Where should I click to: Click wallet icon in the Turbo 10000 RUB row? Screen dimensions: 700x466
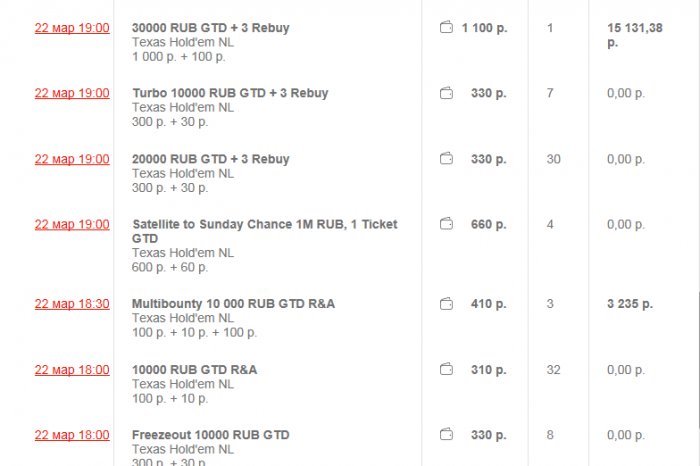pyautogui.click(x=447, y=93)
